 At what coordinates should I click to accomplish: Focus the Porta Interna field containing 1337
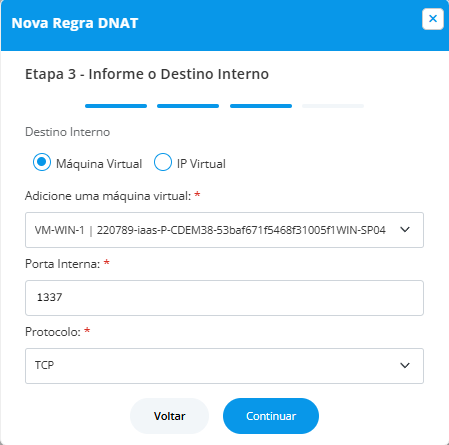tap(224, 298)
